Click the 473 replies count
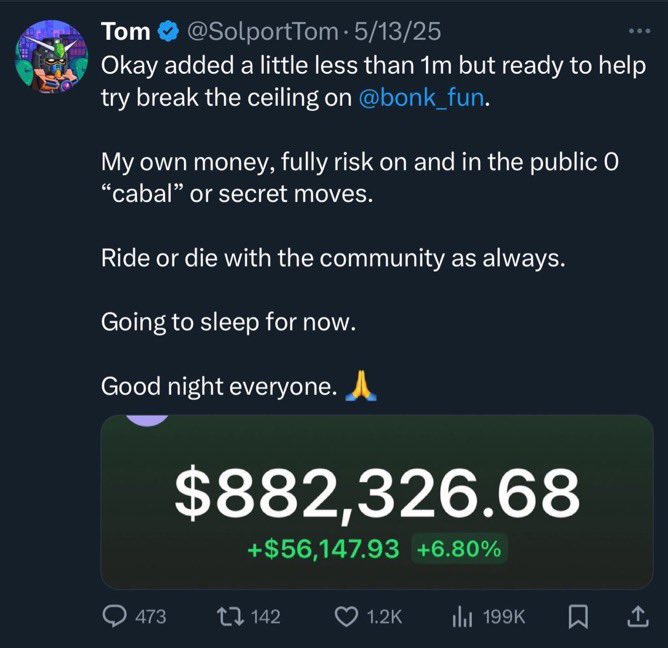The height and width of the screenshot is (648, 668). click(x=151, y=617)
